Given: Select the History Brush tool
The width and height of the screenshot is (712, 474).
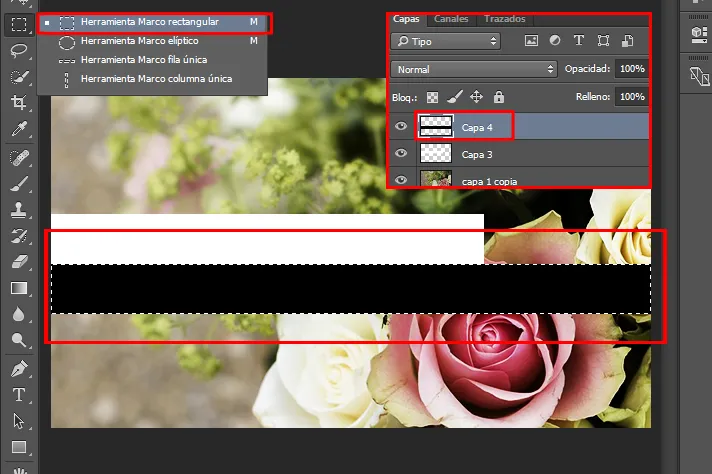Looking at the screenshot, I should pyautogui.click(x=19, y=236).
